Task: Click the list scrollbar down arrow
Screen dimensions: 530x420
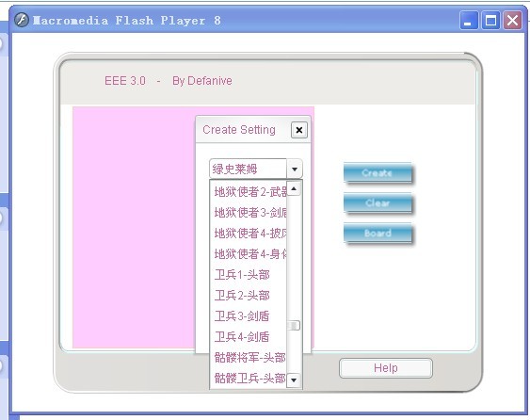Action: pos(294,380)
